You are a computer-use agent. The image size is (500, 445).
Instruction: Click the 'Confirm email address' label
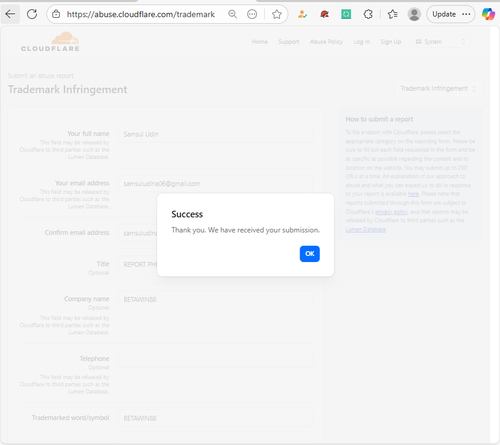[77, 233]
